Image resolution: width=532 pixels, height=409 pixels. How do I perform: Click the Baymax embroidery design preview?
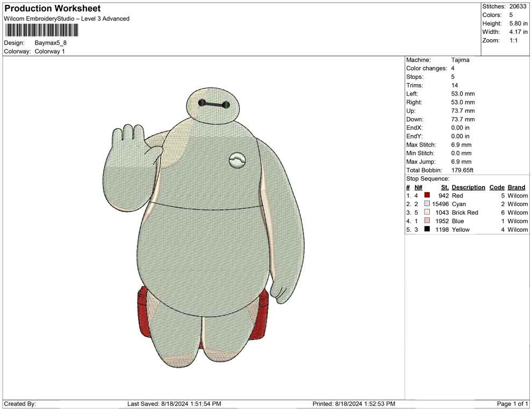204,229
